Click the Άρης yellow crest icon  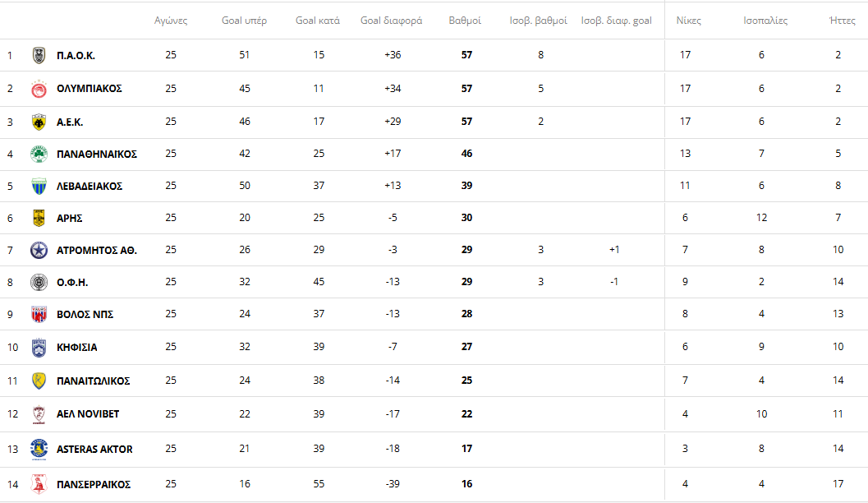point(39,218)
